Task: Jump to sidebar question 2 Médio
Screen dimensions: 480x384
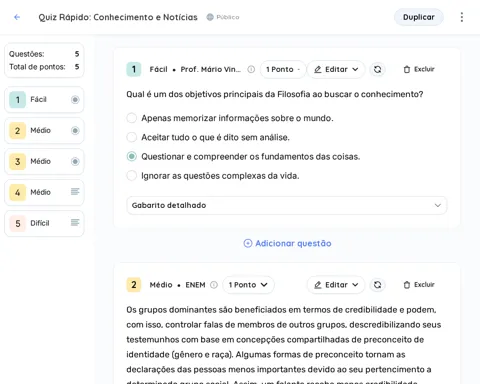Action: click(44, 130)
